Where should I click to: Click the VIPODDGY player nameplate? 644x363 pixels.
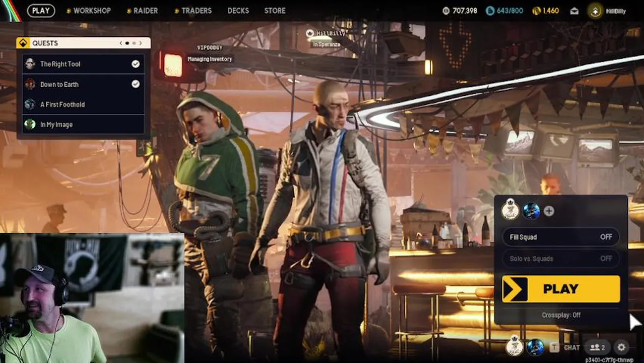click(210, 48)
